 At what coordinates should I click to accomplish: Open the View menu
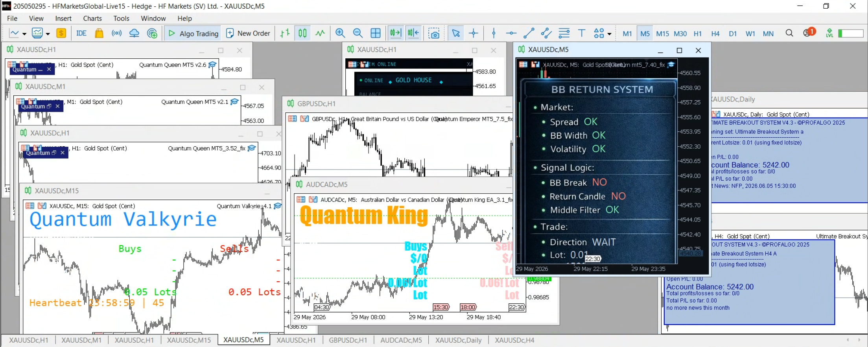pyautogui.click(x=36, y=18)
